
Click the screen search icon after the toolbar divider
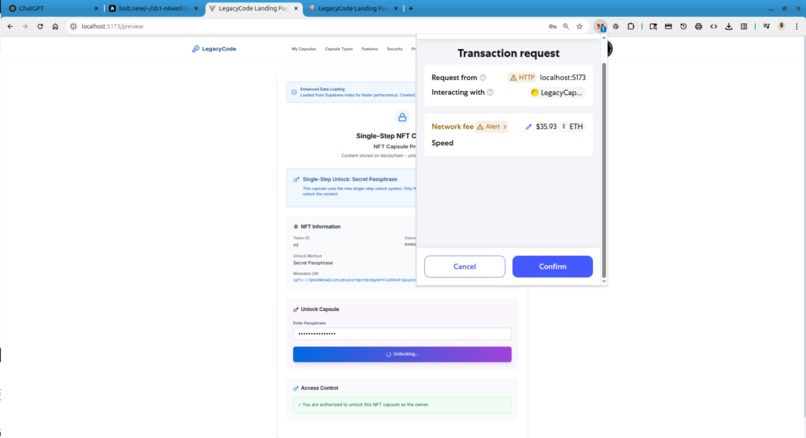653,26
